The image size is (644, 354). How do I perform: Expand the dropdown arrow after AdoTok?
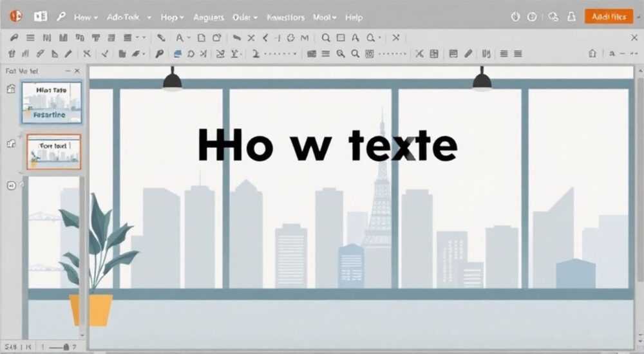coord(149,17)
